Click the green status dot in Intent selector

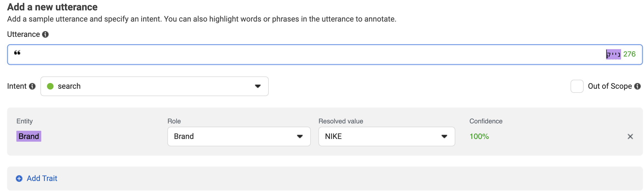coord(50,86)
